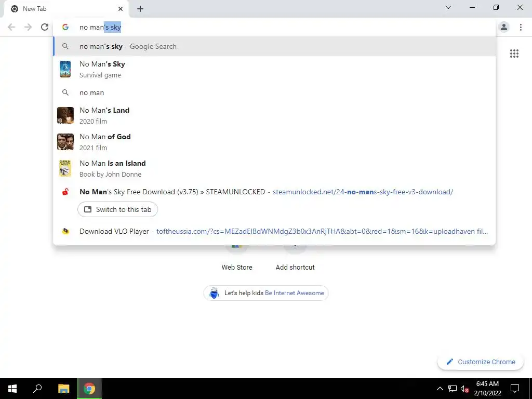Choose No Man's Sky Survival game suggestion
The height and width of the screenshot is (399, 532).
point(274,69)
